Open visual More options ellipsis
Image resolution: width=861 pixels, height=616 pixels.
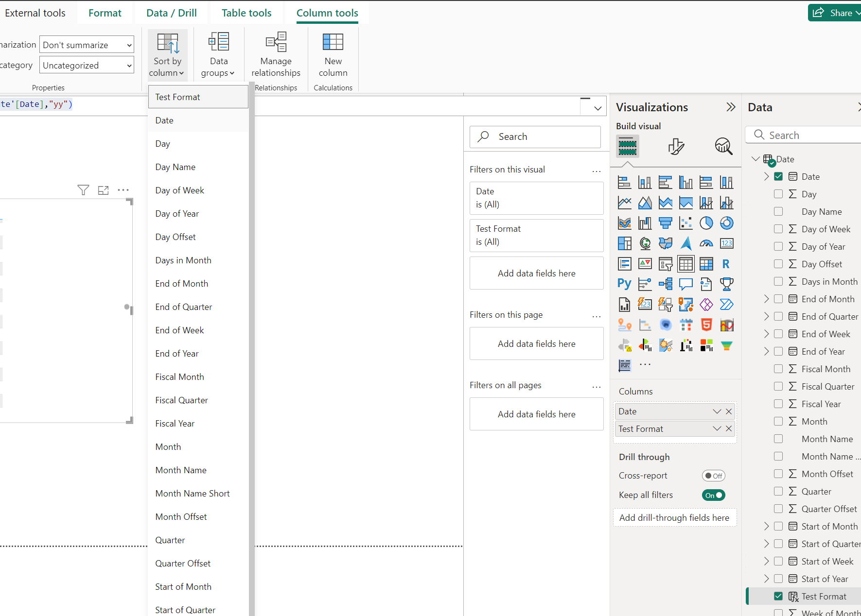point(123,190)
